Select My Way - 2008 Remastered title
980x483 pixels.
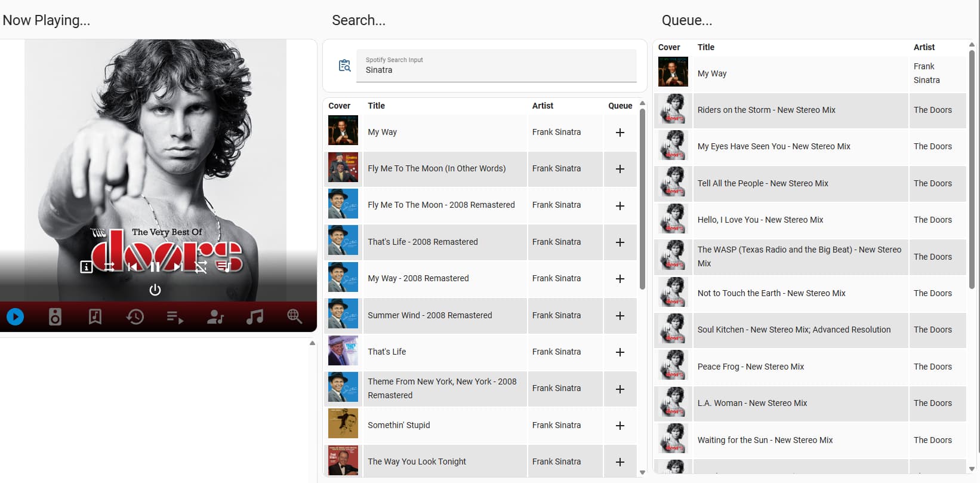tap(418, 278)
